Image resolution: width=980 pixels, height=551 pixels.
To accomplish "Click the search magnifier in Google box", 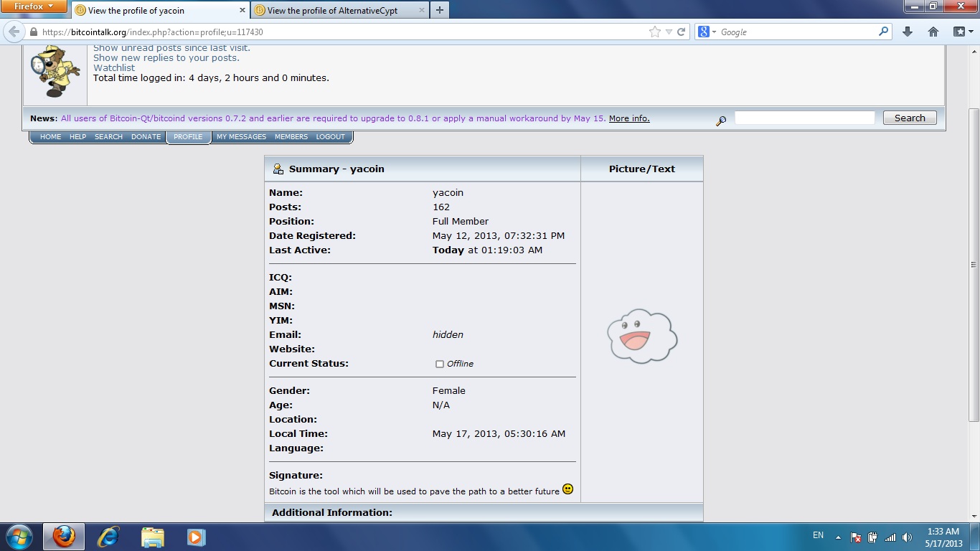I will pos(883,32).
